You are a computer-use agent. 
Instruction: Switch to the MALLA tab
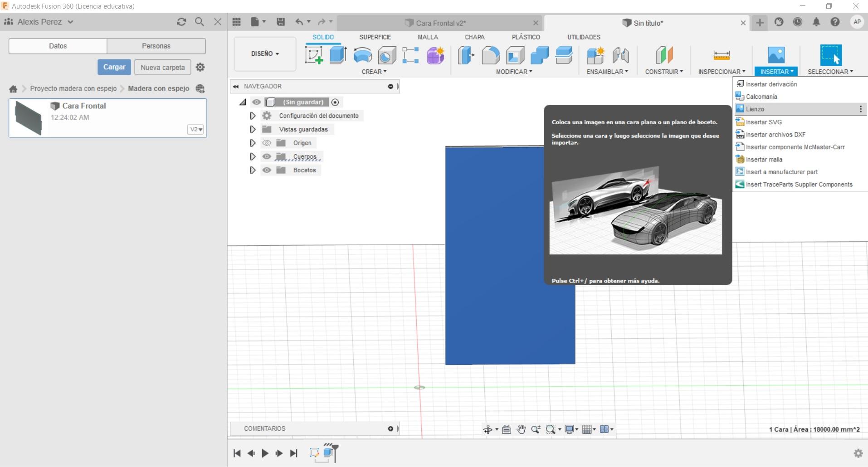428,37
